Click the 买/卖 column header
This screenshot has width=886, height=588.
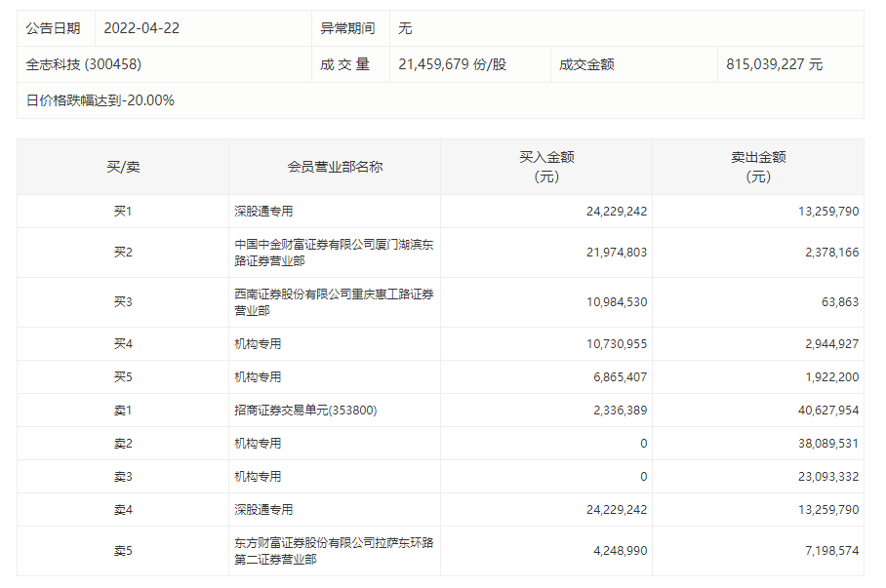point(123,167)
